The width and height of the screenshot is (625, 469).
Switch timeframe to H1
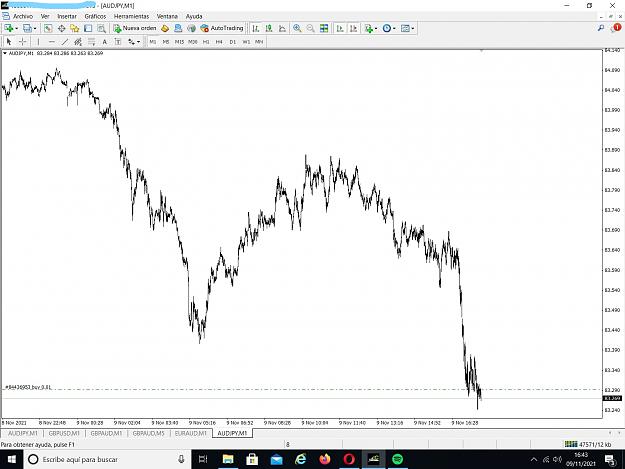tap(206, 41)
